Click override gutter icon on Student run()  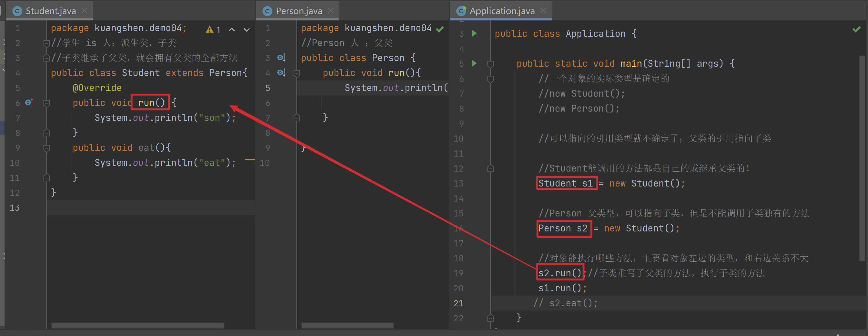(30, 102)
